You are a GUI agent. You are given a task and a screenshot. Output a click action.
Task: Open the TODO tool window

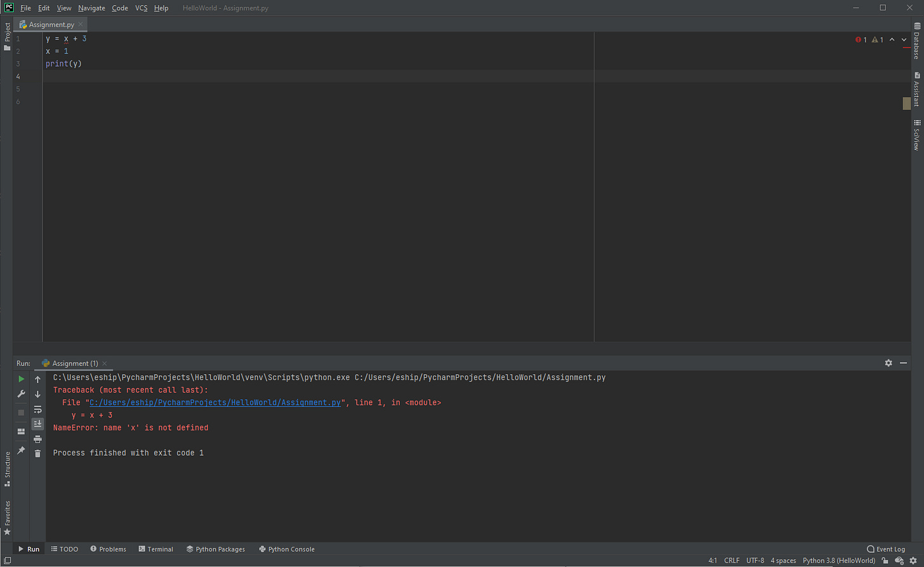click(x=65, y=549)
